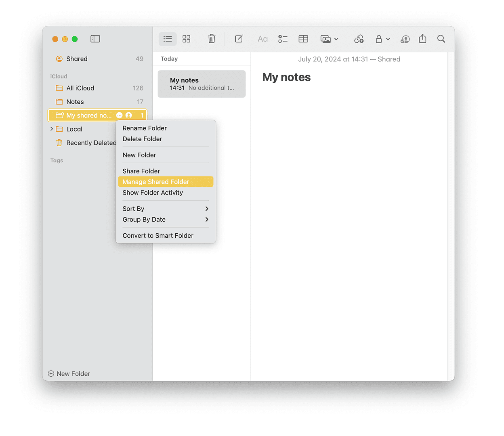
Task: Select the My notes entry in the list
Action: pos(202,84)
